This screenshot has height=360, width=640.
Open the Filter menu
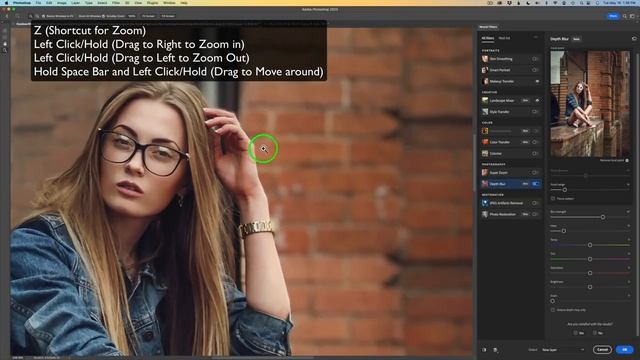[116, 3]
